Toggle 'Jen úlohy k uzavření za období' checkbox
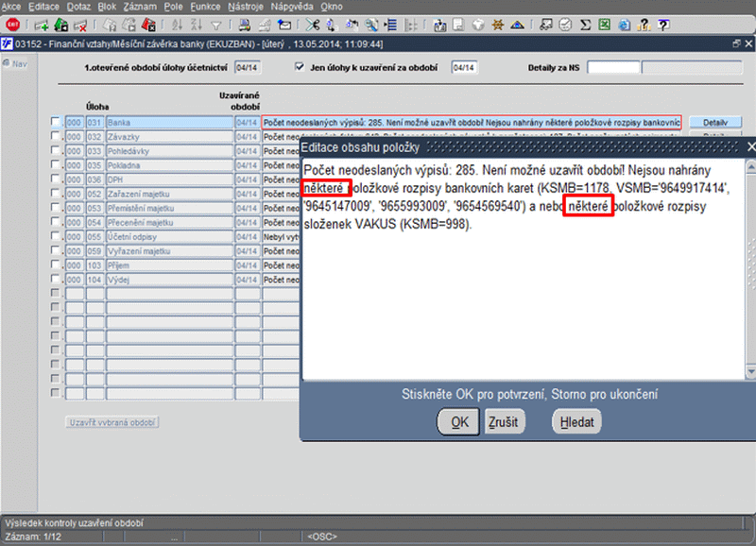The image size is (756, 546). click(x=300, y=66)
